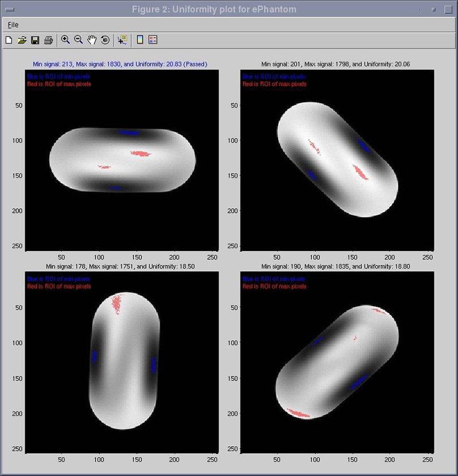Insert a legend using the toolbar icon

point(153,40)
